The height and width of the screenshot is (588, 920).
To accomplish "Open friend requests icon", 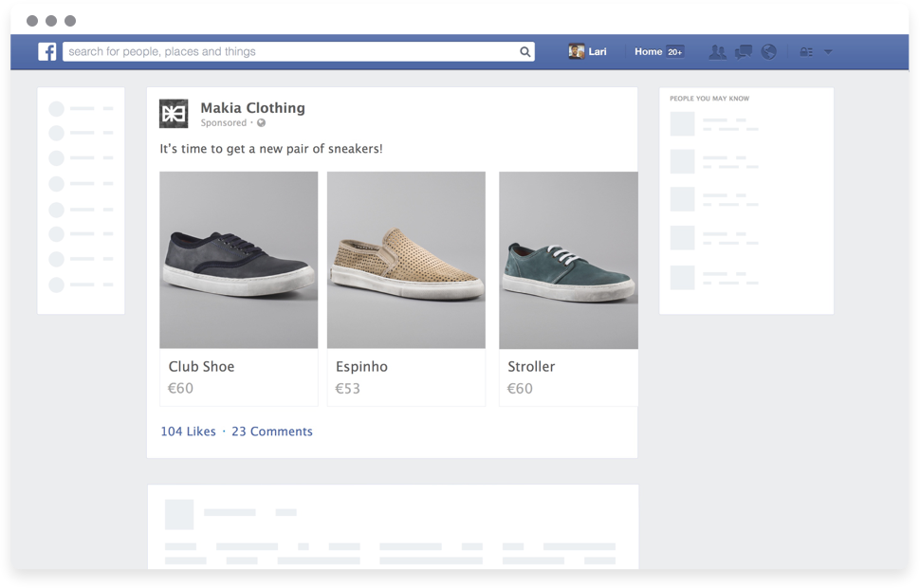I will [x=717, y=52].
